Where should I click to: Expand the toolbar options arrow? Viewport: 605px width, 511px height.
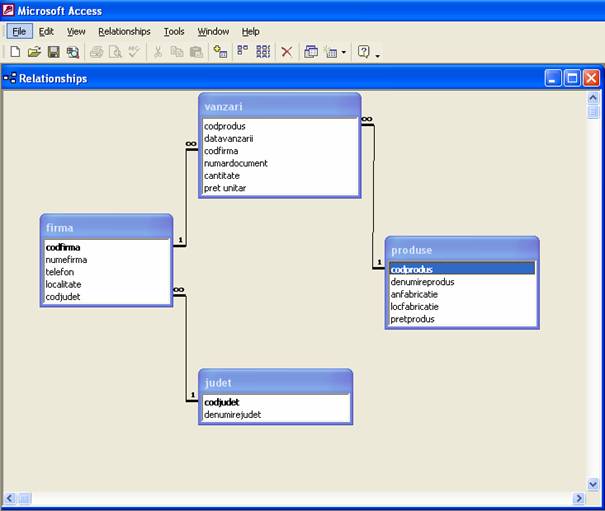378,54
